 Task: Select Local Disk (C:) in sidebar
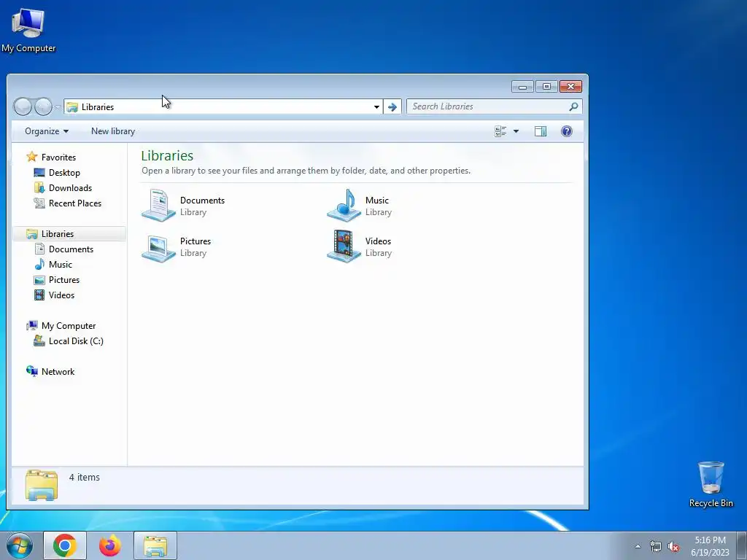pyautogui.click(x=76, y=341)
